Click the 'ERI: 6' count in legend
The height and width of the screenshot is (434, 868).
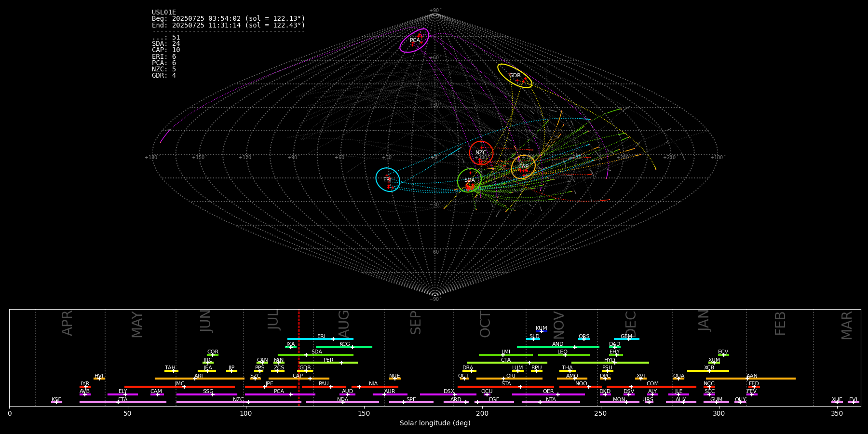(x=164, y=56)
